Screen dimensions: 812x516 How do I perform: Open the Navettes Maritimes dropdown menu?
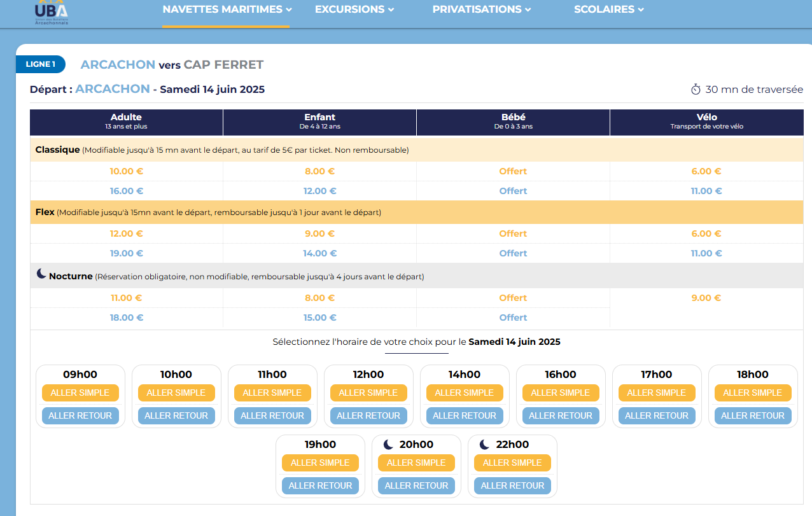[x=227, y=10]
